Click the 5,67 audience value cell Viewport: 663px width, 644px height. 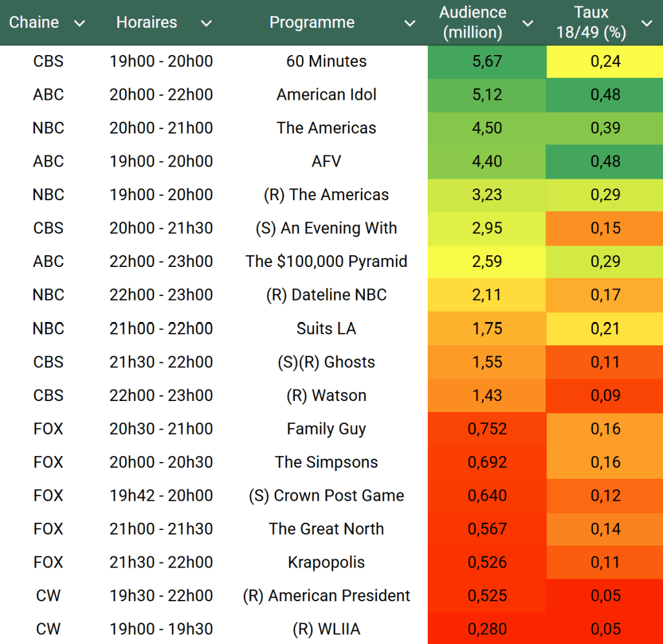[x=487, y=62]
